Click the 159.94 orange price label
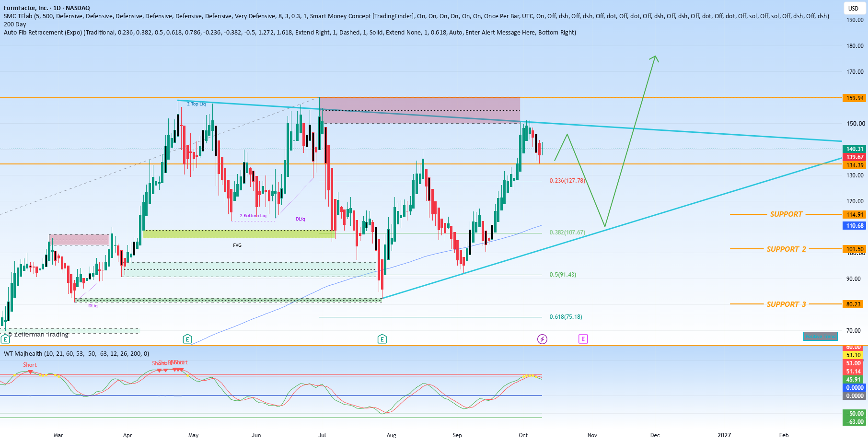 click(x=855, y=98)
